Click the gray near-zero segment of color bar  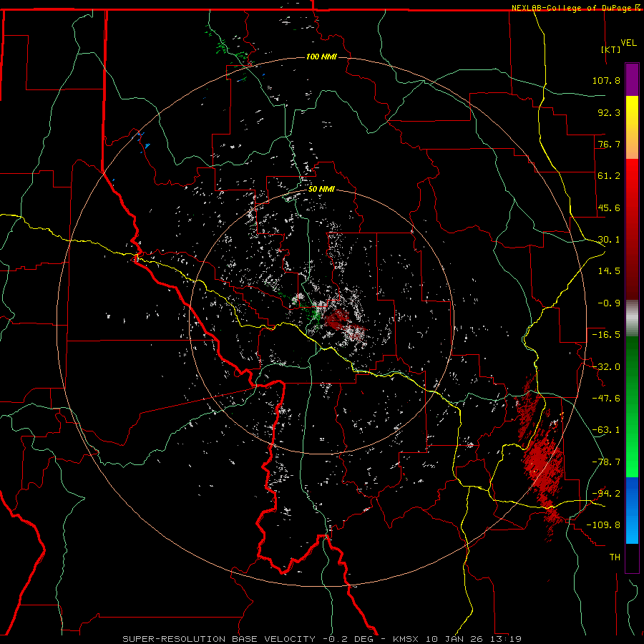[x=632, y=318]
